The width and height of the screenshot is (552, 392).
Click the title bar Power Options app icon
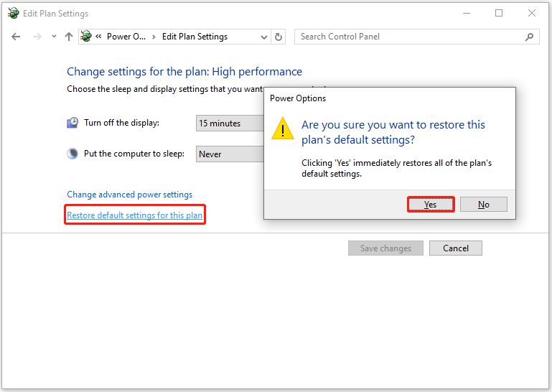(14, 14)
